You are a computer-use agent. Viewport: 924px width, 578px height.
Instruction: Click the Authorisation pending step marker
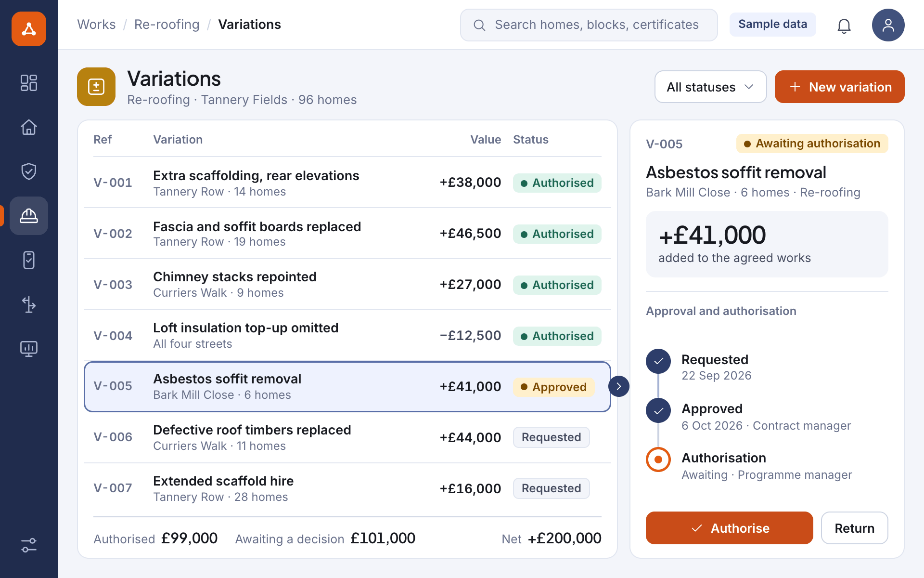[x=658, y=460]
